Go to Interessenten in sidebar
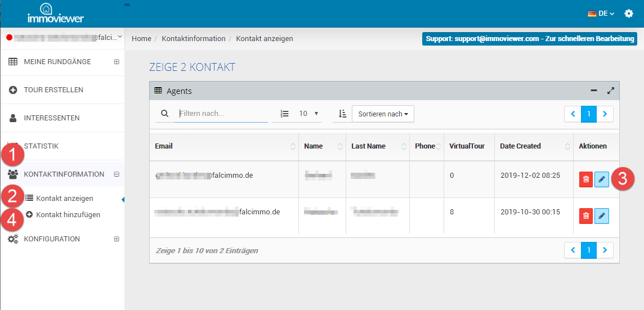The image size is (644, 310). pos(52,118)
